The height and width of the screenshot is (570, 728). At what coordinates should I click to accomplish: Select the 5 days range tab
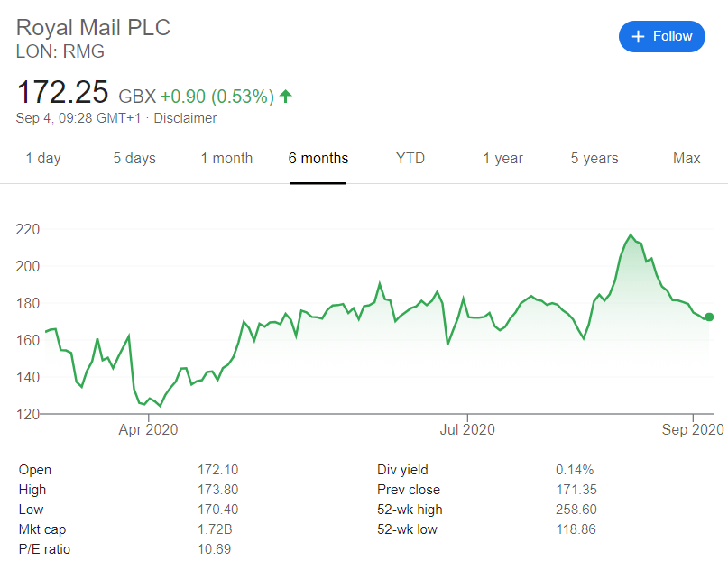pyautogui.click(x=134, y=159)
